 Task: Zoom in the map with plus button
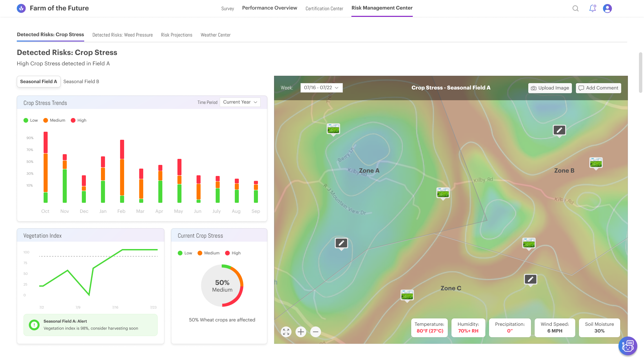point(301,332)
